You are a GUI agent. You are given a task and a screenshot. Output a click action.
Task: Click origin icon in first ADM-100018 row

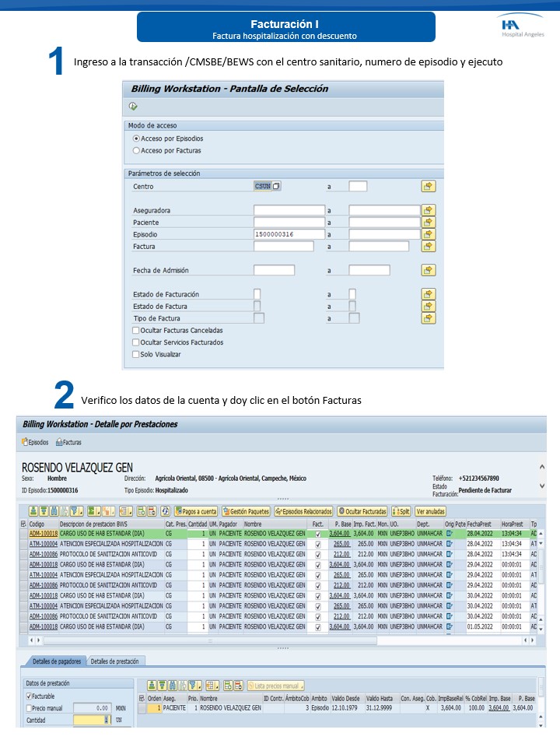[450, 534]
